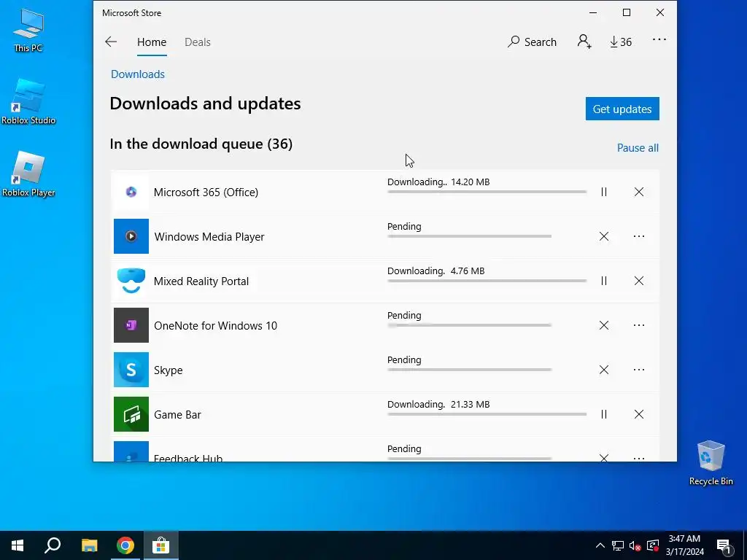747x560 pixels.
Task: Open more options for Windows Media Player
Action: 639,236
